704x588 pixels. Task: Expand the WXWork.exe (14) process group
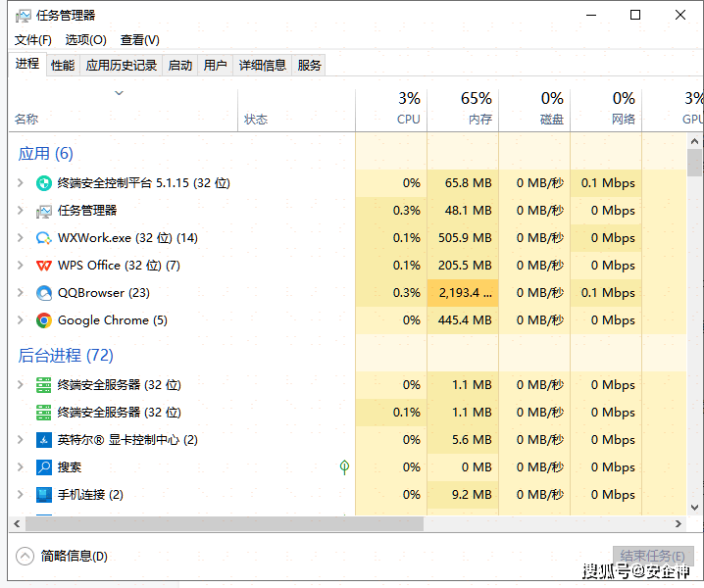(21, 237)
